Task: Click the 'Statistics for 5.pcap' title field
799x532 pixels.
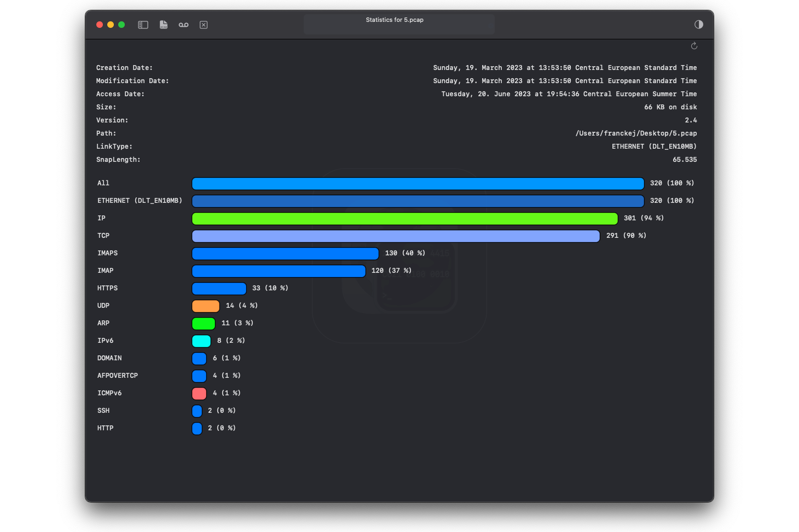Action: [399, 25]
